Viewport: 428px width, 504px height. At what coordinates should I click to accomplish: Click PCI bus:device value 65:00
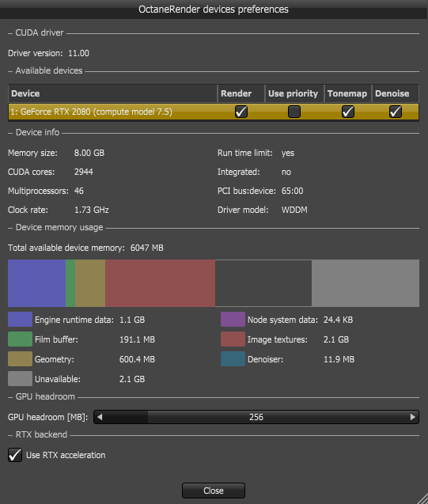(293, 191)
